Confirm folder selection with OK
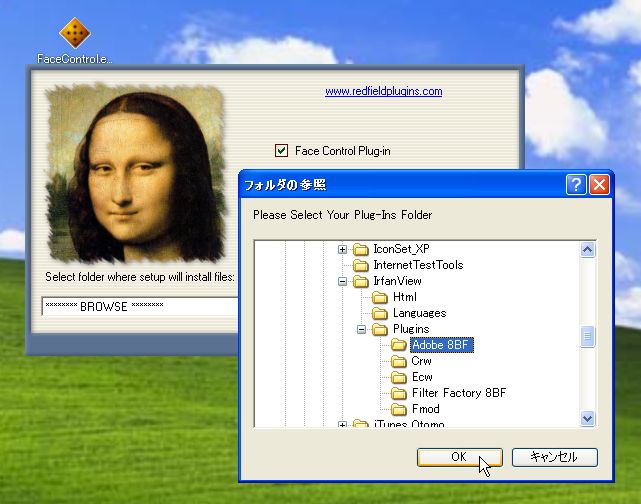 pyautogui.click(x=459, y=457)
